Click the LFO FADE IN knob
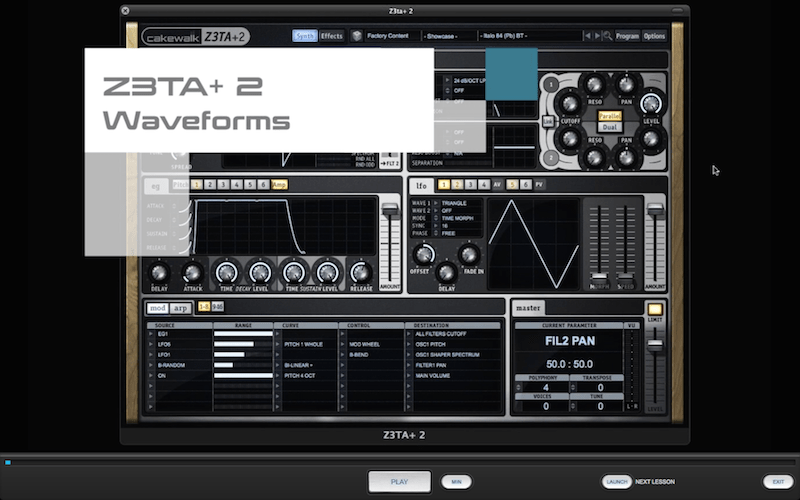Image resolution: width=800 pixels, height=500 pixels. [469, 254]
